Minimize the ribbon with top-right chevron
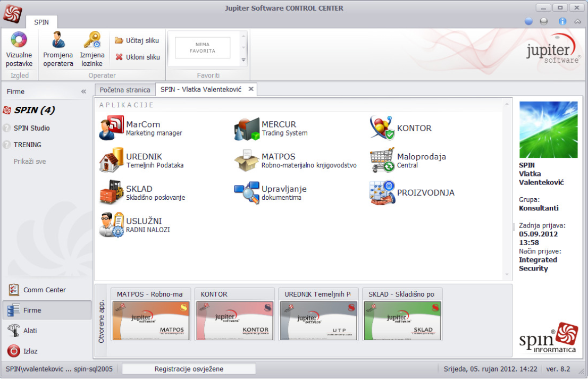Viewport: 588px width, 380px height. click(578, 21)
